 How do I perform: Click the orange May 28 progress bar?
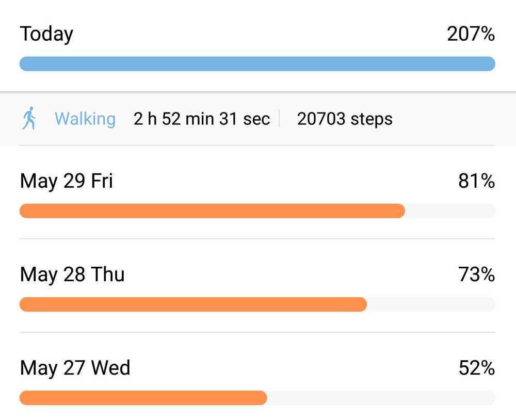pyautogui.click(x=193, y=304)
